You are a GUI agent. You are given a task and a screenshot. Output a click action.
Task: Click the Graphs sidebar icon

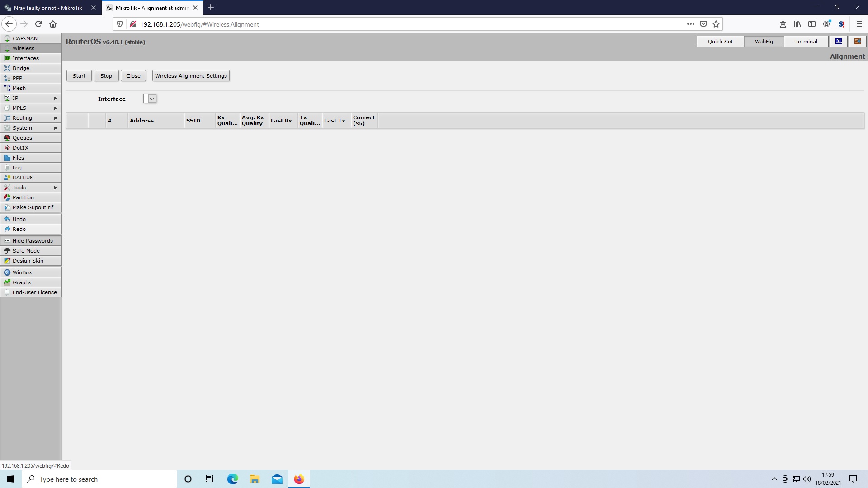7,282
